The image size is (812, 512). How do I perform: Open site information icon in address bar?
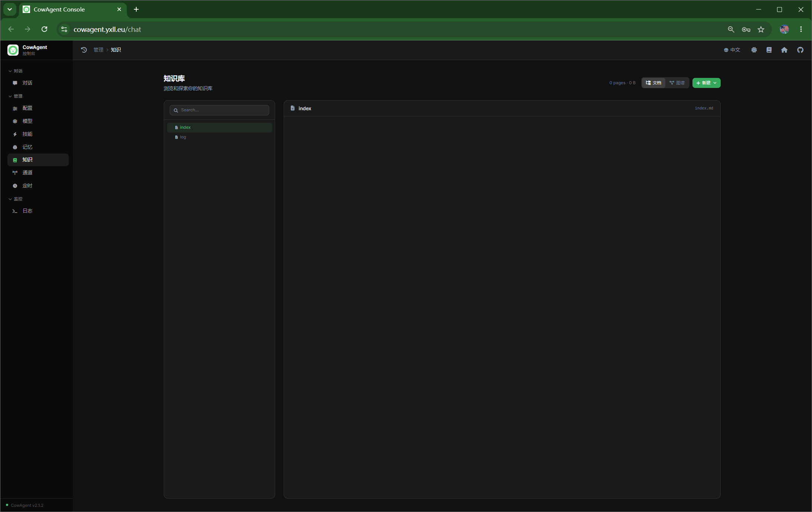point(64,29)
